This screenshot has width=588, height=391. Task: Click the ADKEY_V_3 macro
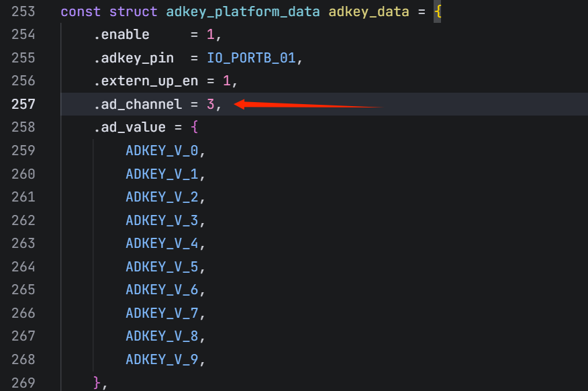click(x=162, y=220)
